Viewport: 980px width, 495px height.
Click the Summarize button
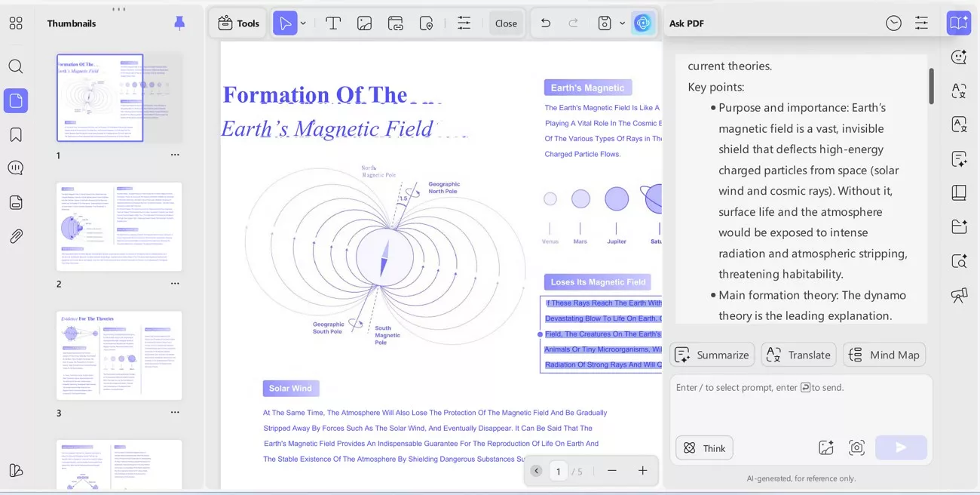tap(712, 354)
